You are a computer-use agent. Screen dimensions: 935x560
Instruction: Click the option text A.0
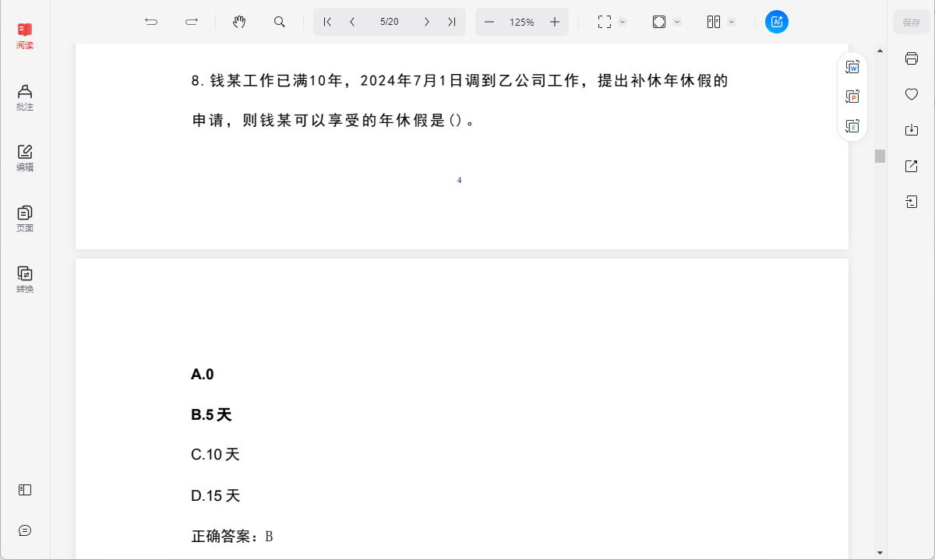tap(203, 375)
